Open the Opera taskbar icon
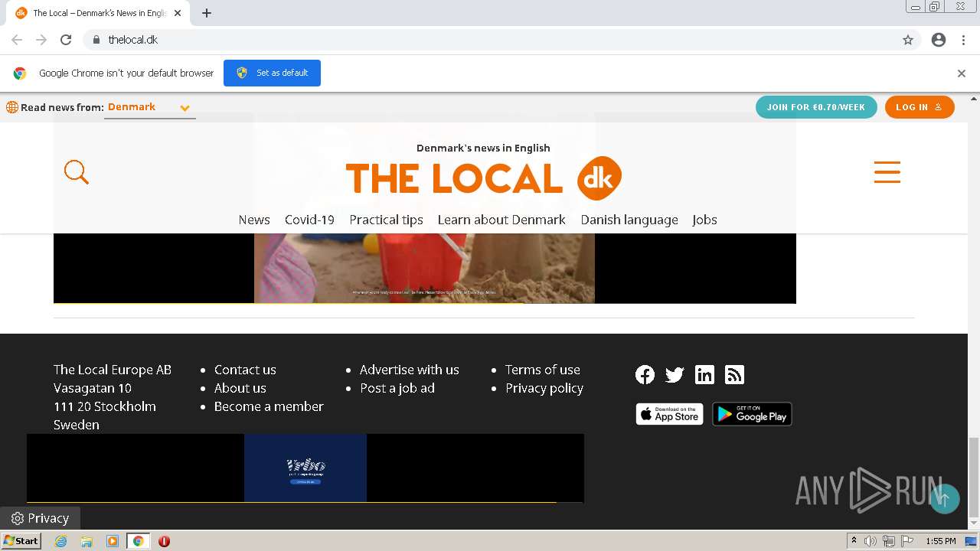Screen dimensions: 980x551 coord(164,541)
